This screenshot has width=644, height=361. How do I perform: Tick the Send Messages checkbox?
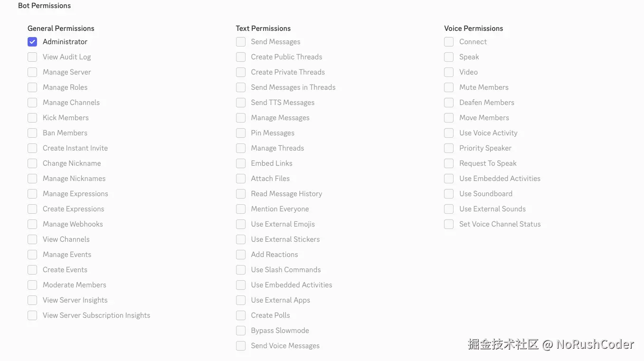tap(241, 42)
